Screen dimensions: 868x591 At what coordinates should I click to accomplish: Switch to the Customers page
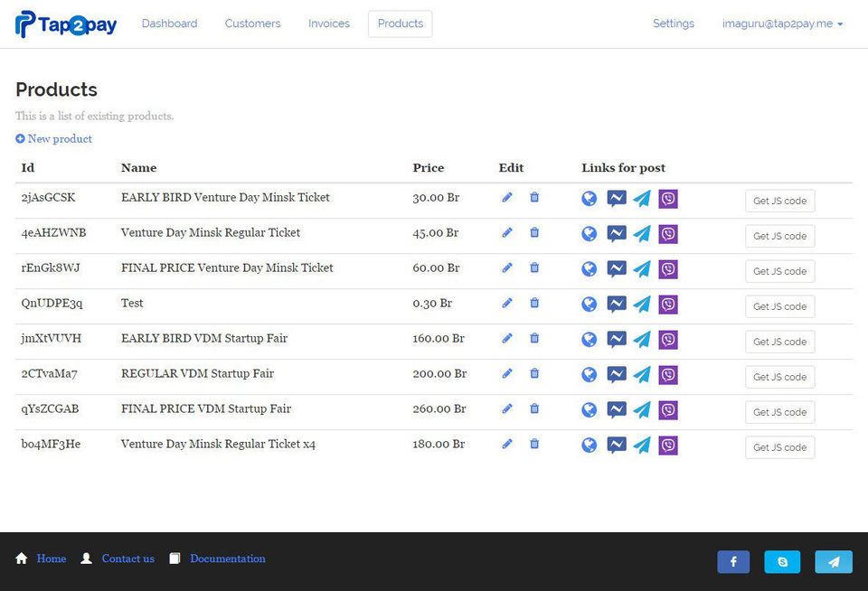[x=252, y=23]
